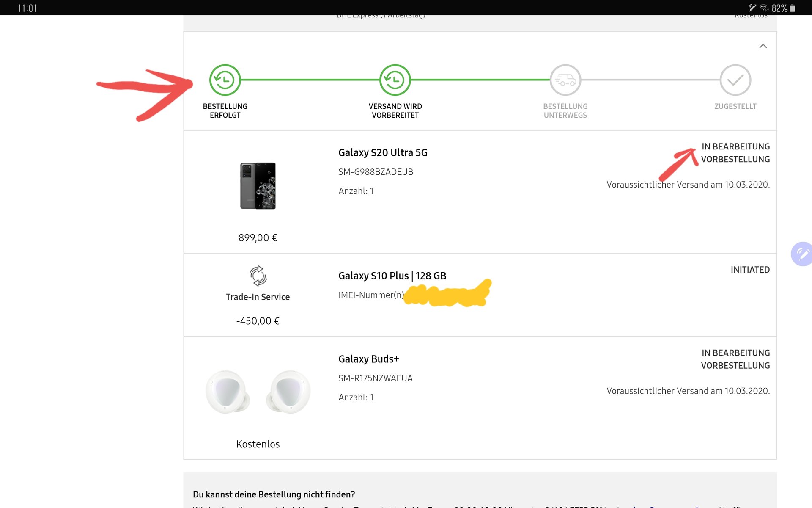812x508 pixels.
Task: Click the BESTELLUNG UNTERWEGS step label
Action: click(565, 110)
